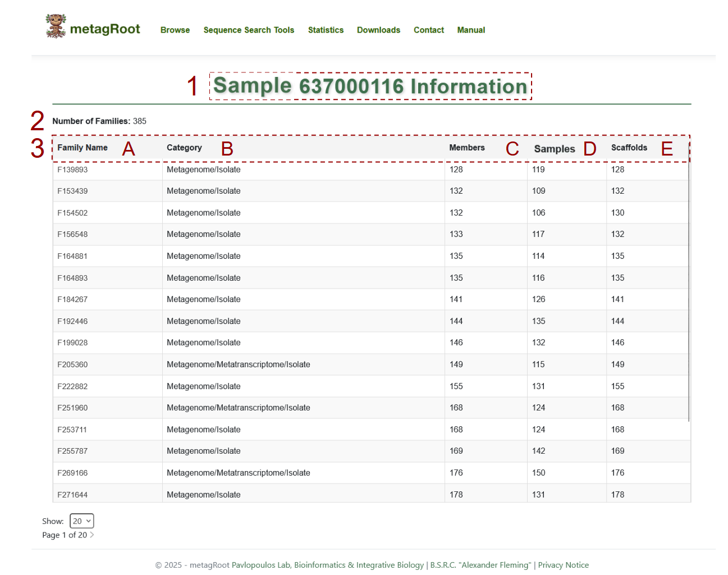Viewport: 728px width, 575px height.
Task: Click the Page 1 of 20 indicator
Action: click(x=65, y=535)
